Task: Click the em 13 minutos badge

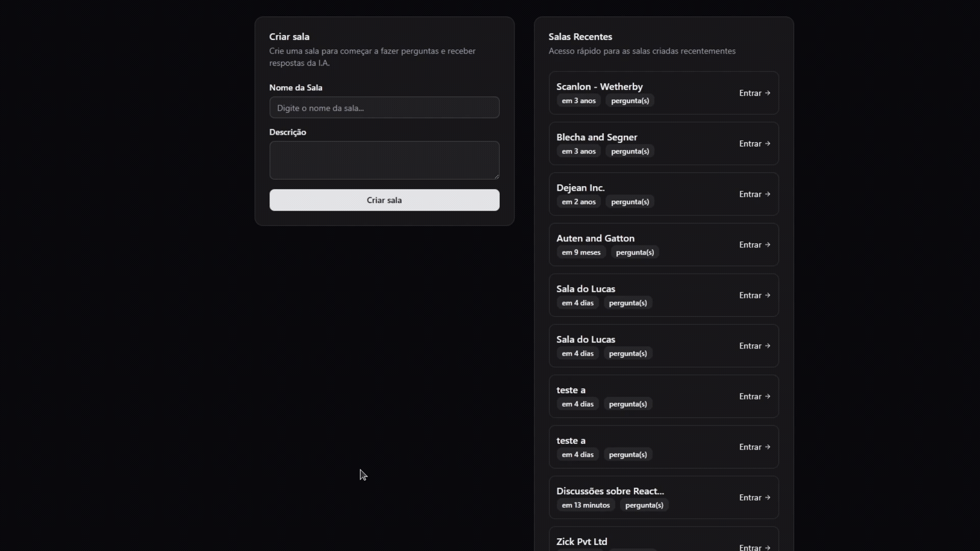Action: tap(585, 505)
